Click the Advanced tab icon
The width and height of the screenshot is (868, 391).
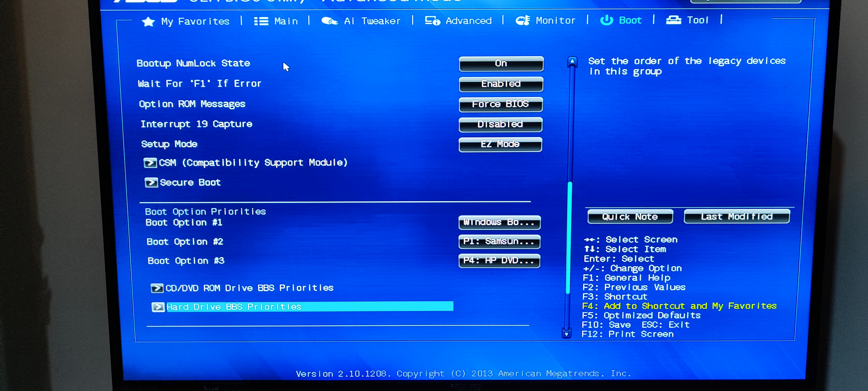click(432, 21)
